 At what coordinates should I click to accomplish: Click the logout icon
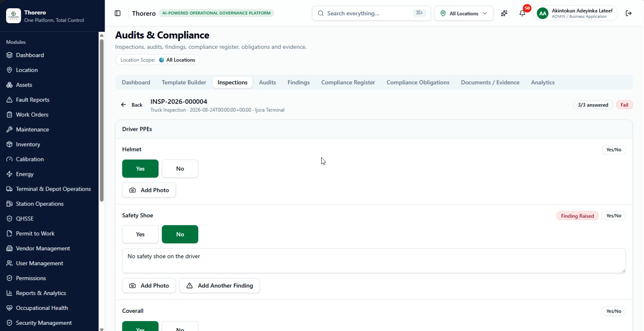629,13
